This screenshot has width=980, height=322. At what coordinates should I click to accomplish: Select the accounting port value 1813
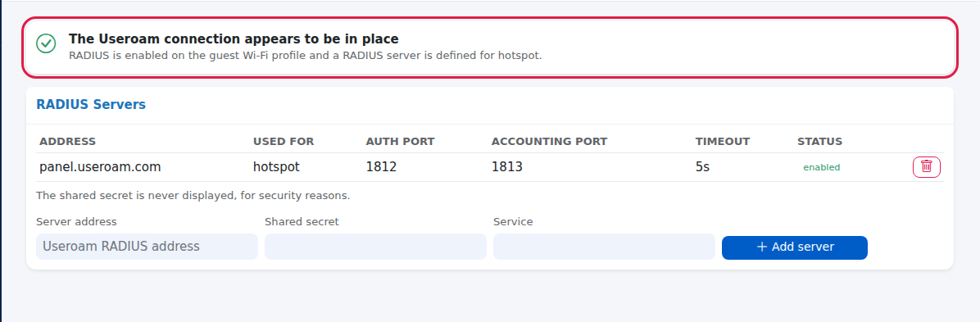click(x=507, y=167)
